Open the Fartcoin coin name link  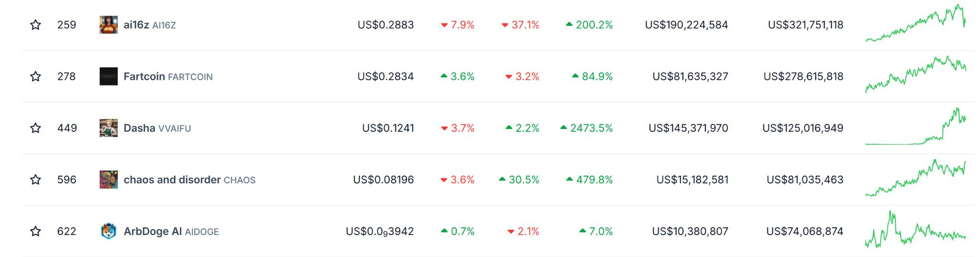(145, 76)
